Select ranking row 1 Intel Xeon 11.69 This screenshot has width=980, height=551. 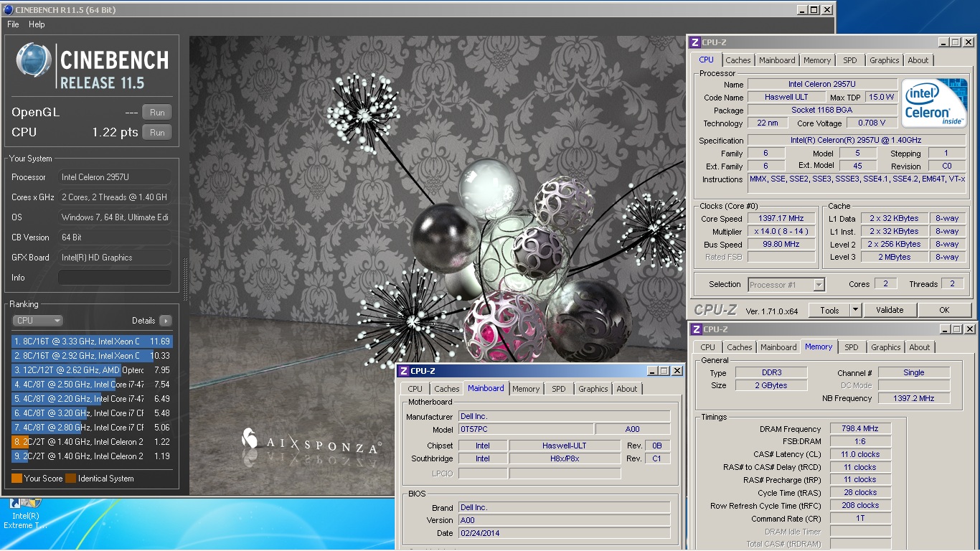click(x=92, y=342)
